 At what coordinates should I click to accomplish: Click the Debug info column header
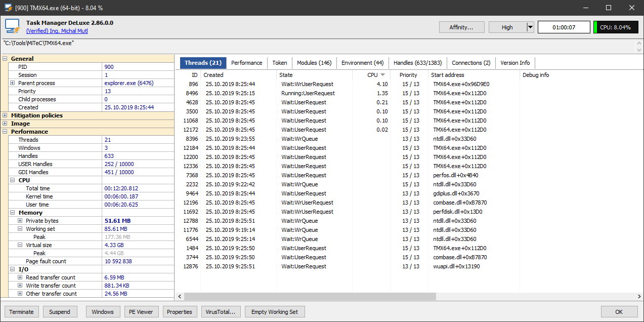(x=581, y=75)
